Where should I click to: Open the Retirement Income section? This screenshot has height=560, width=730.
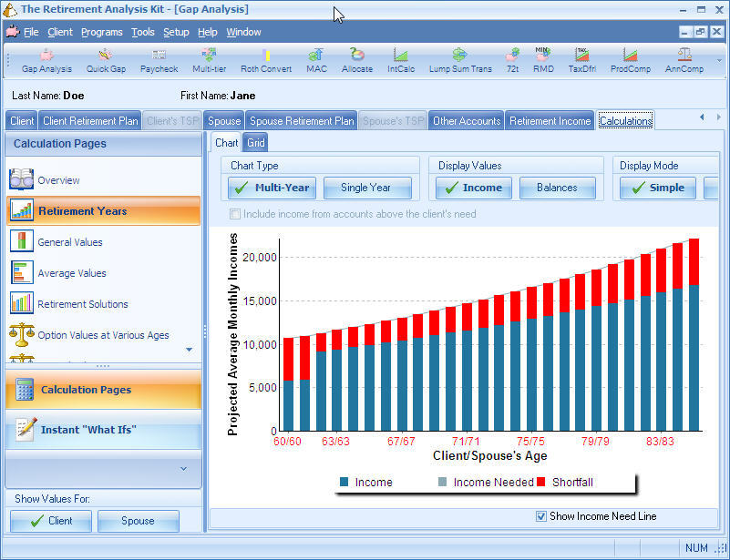coord(549,119)
